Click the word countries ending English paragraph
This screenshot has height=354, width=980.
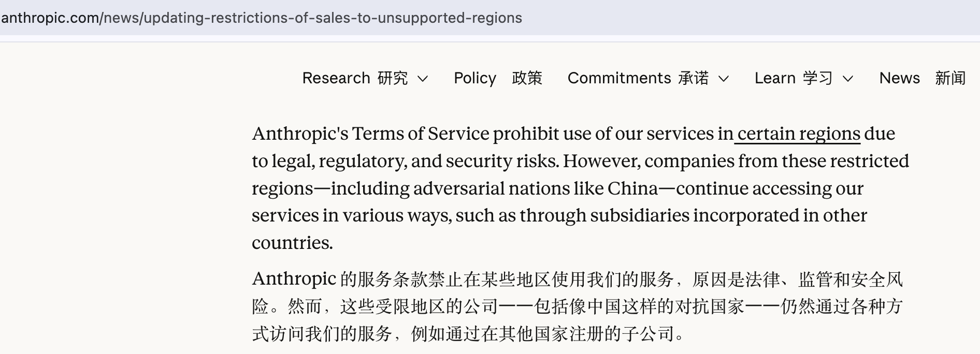point(292,243)
